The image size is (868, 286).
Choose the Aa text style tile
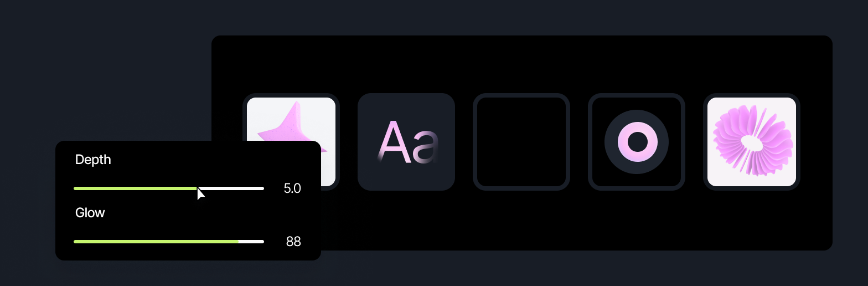pyautogui.click(x=406, y=142)
